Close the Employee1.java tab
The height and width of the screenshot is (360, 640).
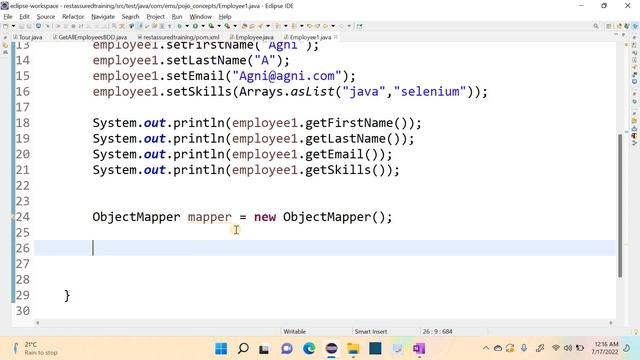click(336, 37)
